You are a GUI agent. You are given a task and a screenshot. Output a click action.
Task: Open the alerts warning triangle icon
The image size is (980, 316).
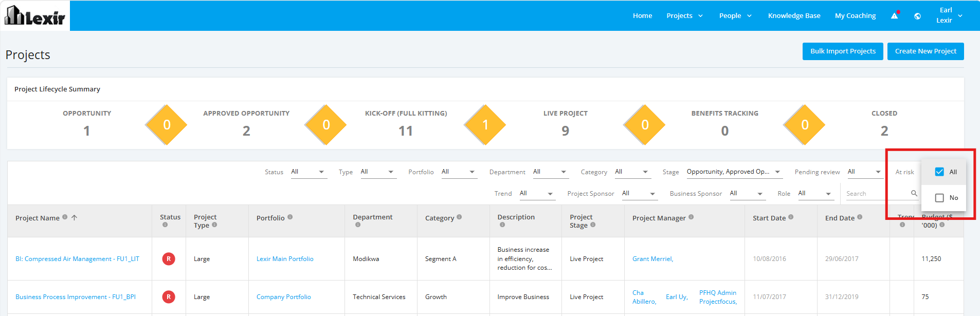894,16
